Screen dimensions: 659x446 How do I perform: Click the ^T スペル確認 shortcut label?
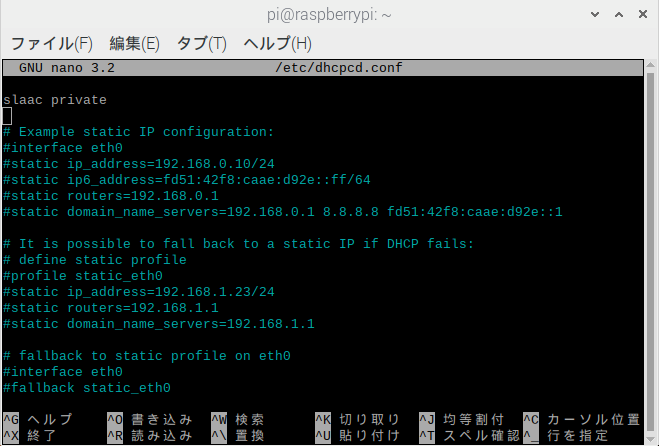tap(469, 435)
